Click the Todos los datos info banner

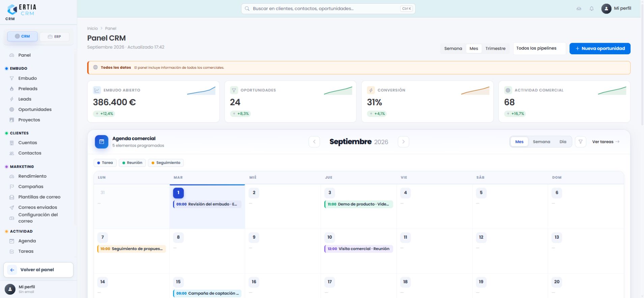359,68
